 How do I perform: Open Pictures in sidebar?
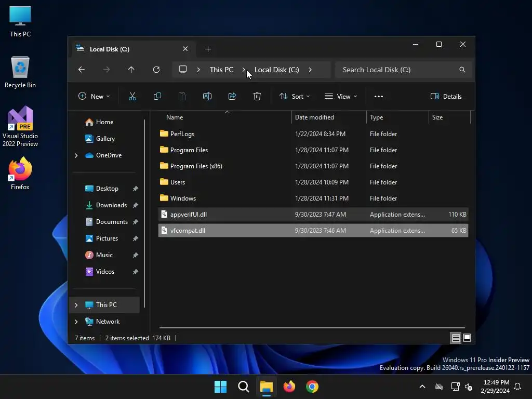click(x=107, y=238)
